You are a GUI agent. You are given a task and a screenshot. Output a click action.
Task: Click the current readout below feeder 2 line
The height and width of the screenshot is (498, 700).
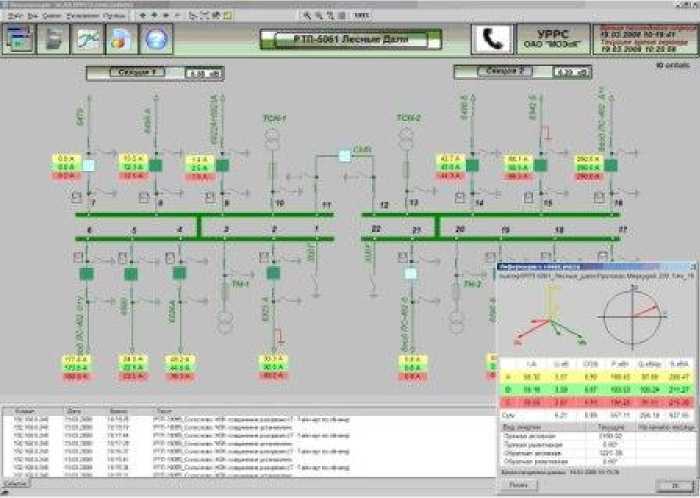click(273, 367)
